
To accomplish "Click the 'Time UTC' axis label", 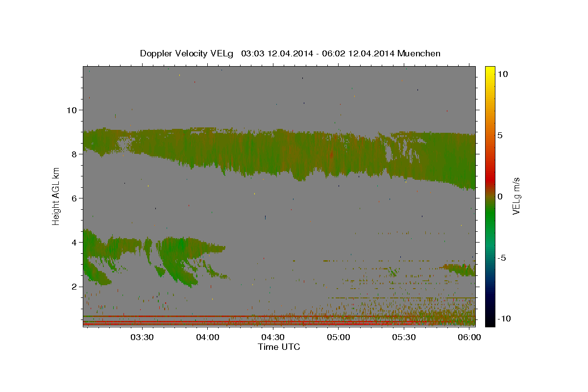I will (279, 347).
